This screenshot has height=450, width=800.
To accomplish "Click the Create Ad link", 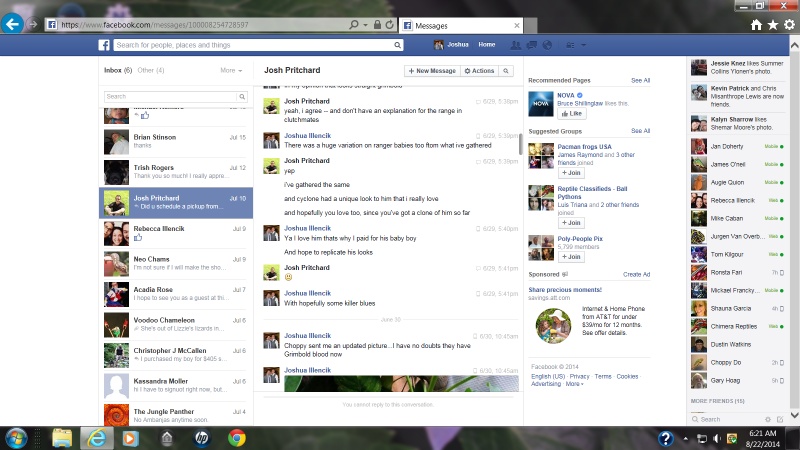I will pos(636,274).
